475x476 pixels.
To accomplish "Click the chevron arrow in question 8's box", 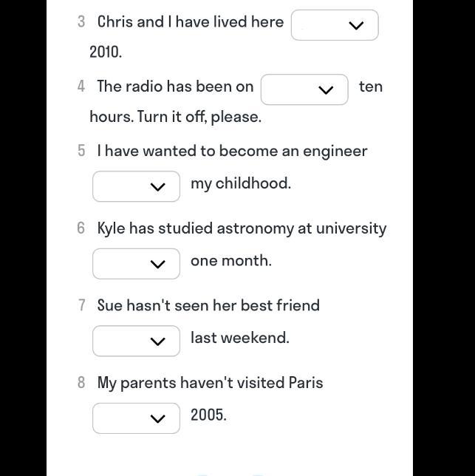I will (x=158, y=419).
